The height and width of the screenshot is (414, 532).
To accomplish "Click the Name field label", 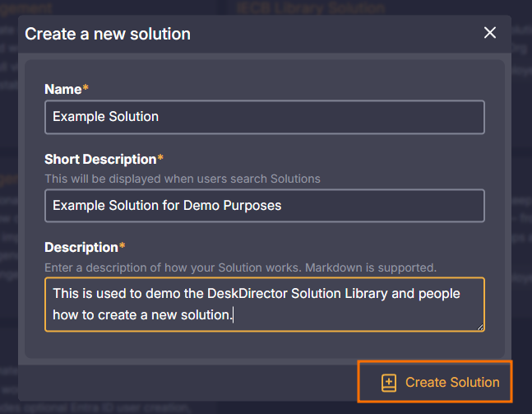I will pyautogui.click(x=62, y=89).
